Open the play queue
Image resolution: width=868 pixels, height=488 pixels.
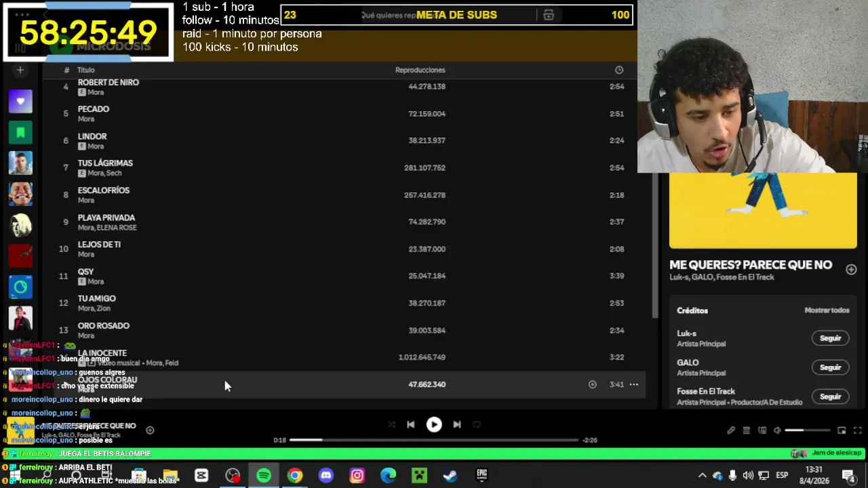746,430
